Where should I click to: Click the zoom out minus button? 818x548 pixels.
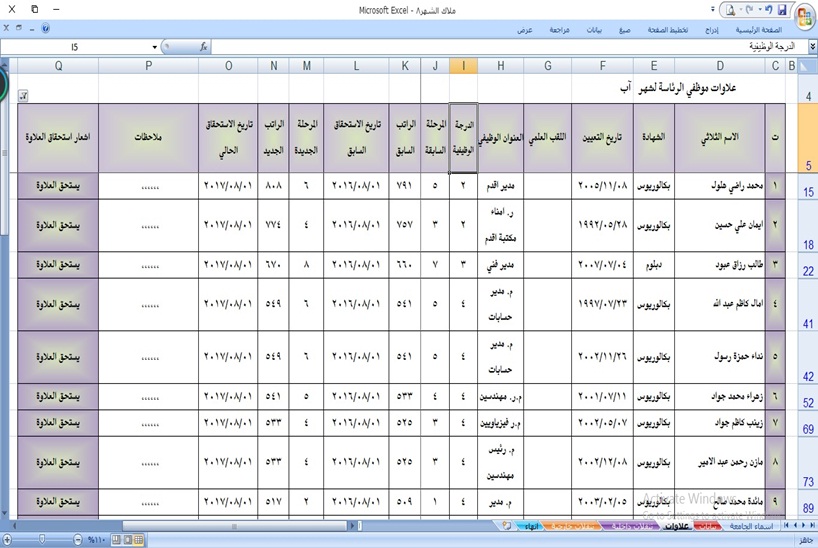(x=77, y=539)
